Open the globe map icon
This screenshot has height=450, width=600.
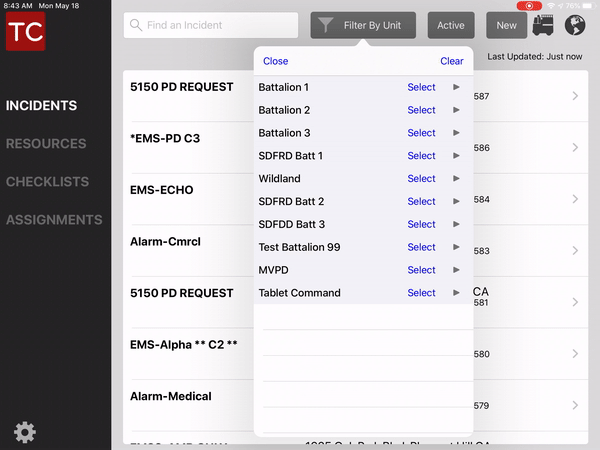coord(575,25)
